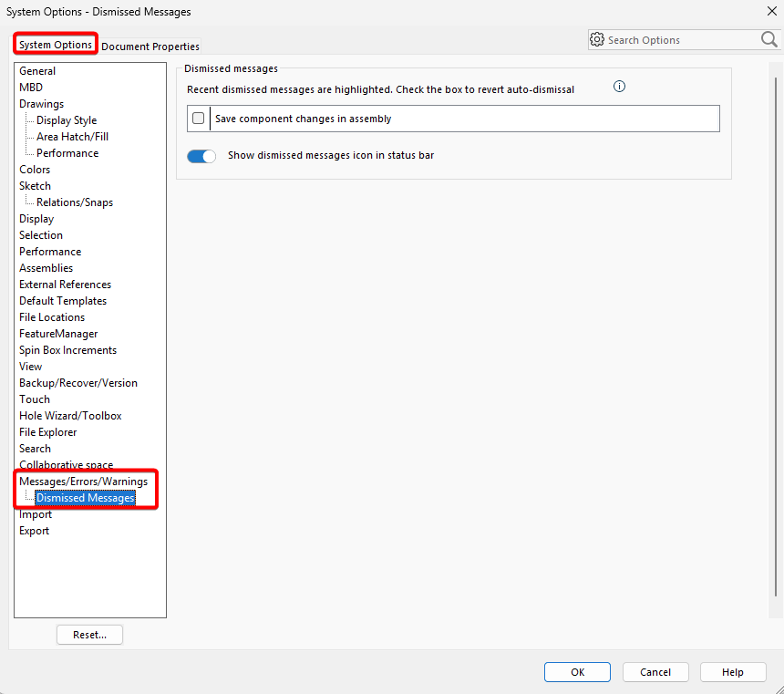The image size is (784, 694).
Task: Click Save component changes in assembly text
Action: point(303,119)
